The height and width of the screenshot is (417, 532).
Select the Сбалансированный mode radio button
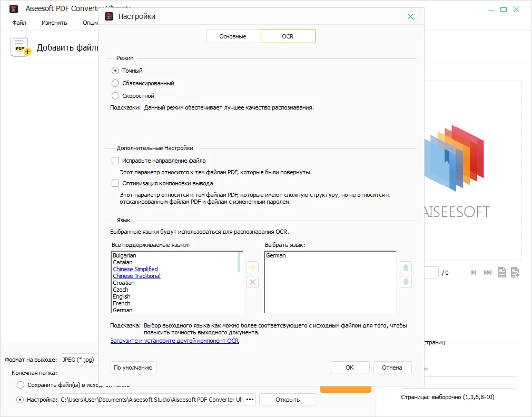(x=115, y=83)
